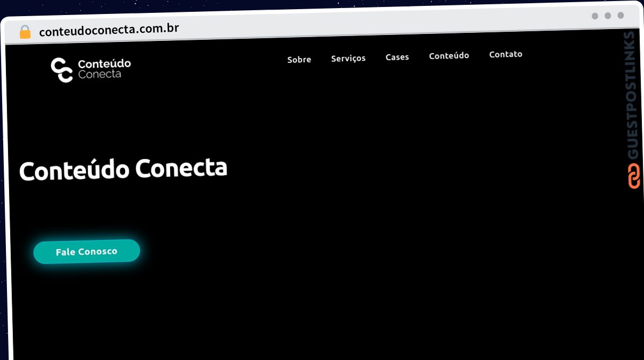644x360 pixels.
Task: Go to the Cases page
Action: click(x=397, y=57)
